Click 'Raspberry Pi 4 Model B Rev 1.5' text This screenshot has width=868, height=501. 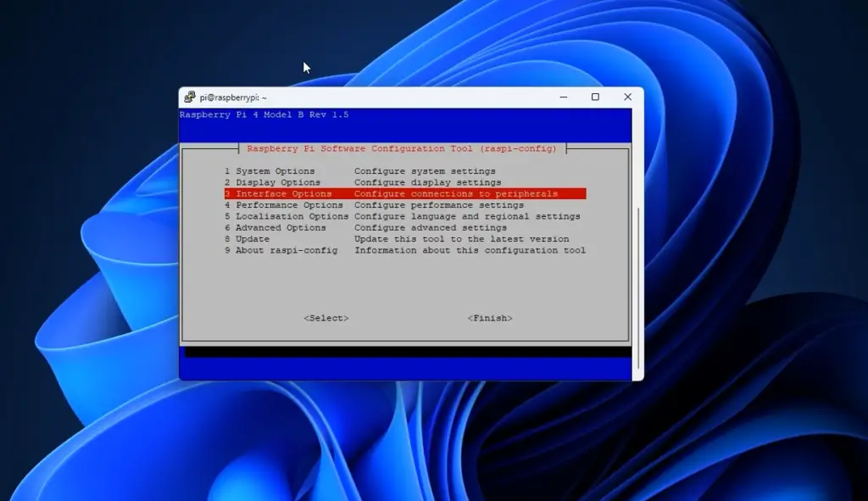[264, 114]
